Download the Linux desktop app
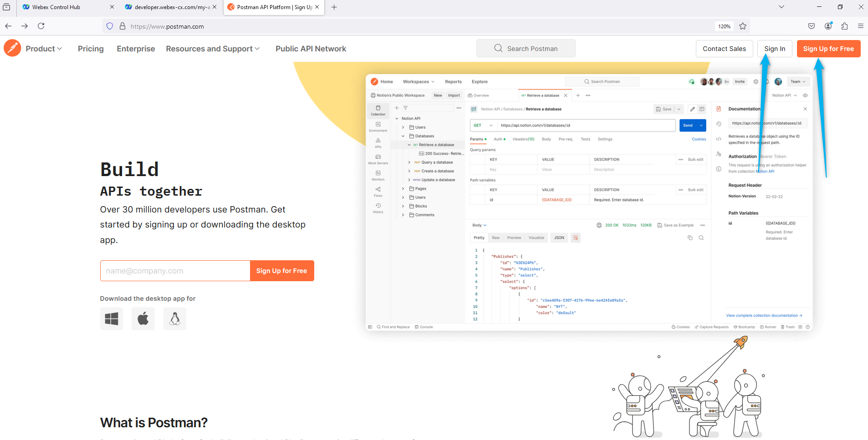868x440 pixels. click(175, 319)
